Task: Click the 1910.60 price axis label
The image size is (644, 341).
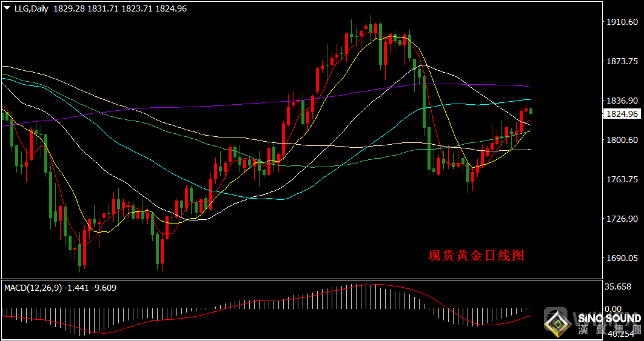Action: coord(621,22)
